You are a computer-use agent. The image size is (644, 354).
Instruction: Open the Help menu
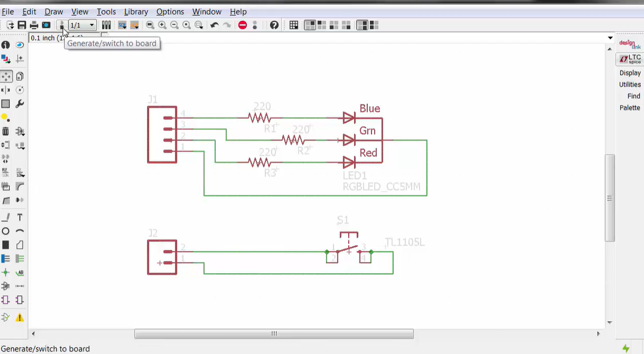click(238, 11)
